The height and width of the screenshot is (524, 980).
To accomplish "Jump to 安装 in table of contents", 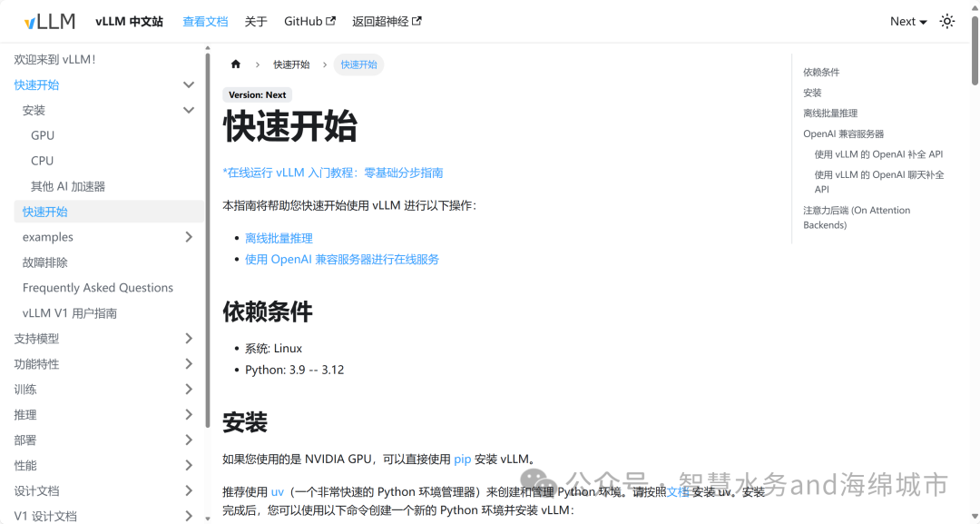I will click(x=812, y=93).
